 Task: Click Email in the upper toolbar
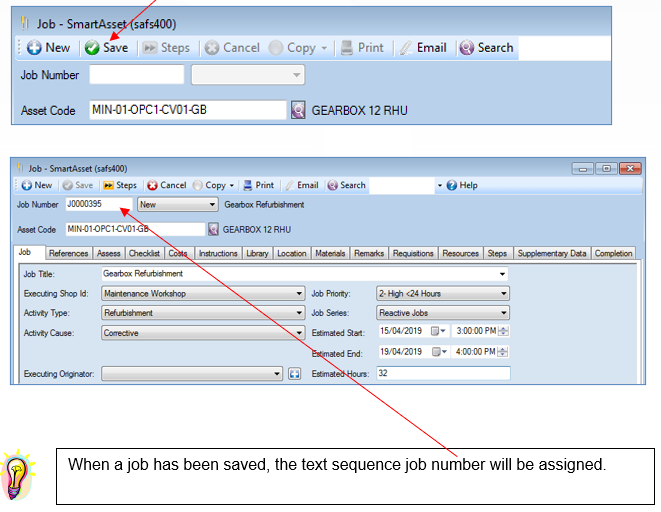(x=423, y=48)
